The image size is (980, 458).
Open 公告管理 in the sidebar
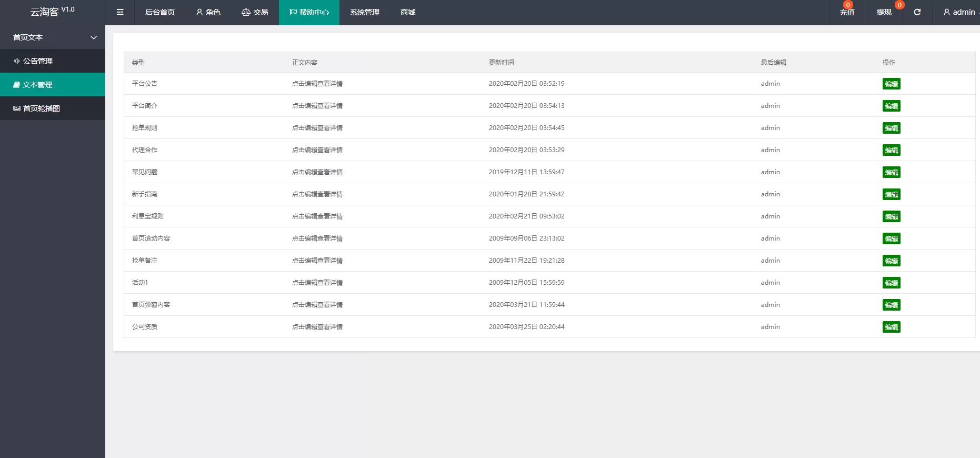38,61
